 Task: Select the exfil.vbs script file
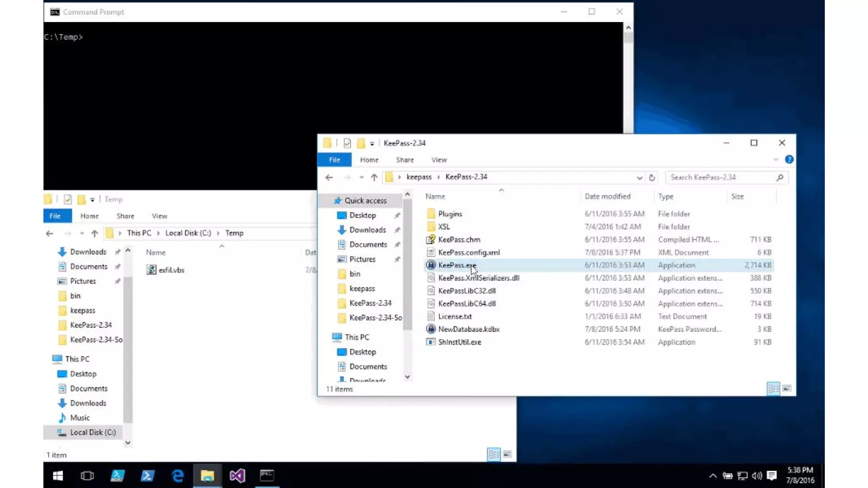tap(171, 270)
